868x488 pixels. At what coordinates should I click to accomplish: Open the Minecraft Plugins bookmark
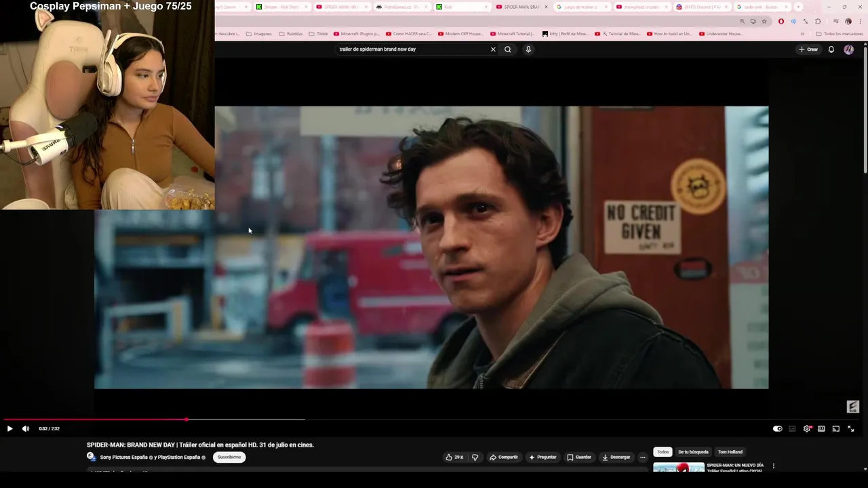pos(356,34)
